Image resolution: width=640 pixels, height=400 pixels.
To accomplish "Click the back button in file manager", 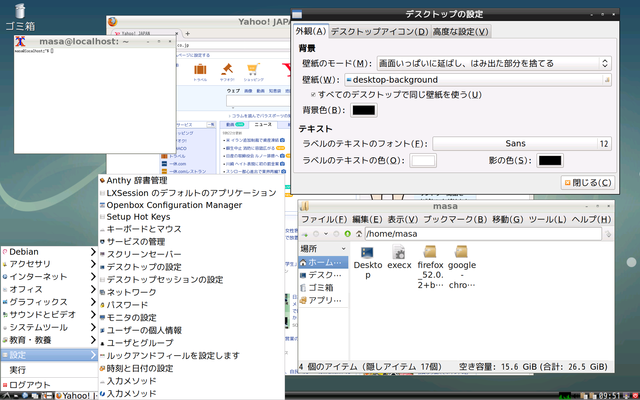I will (316, 234).
